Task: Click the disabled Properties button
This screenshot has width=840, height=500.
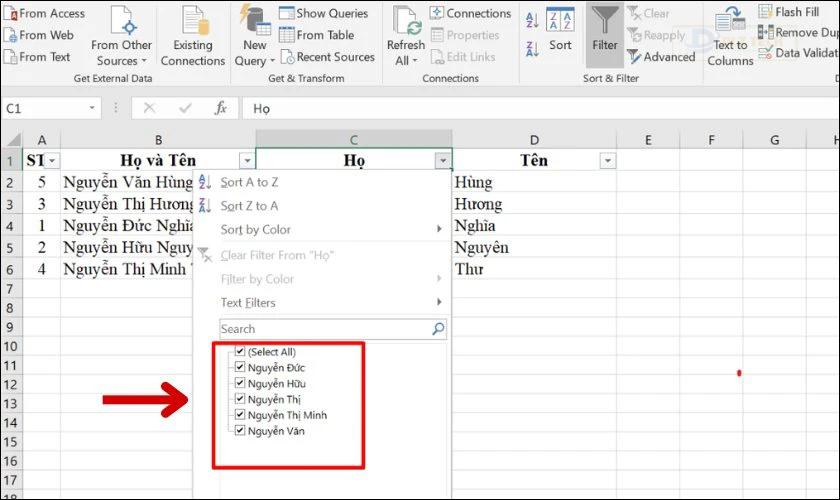Action: point(464,35)
